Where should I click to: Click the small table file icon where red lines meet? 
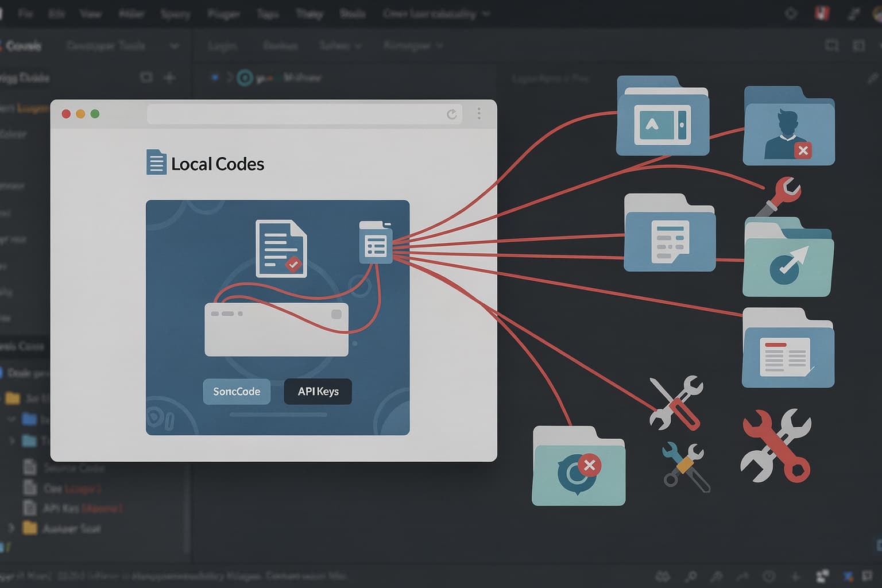click(x=376, y=243)
